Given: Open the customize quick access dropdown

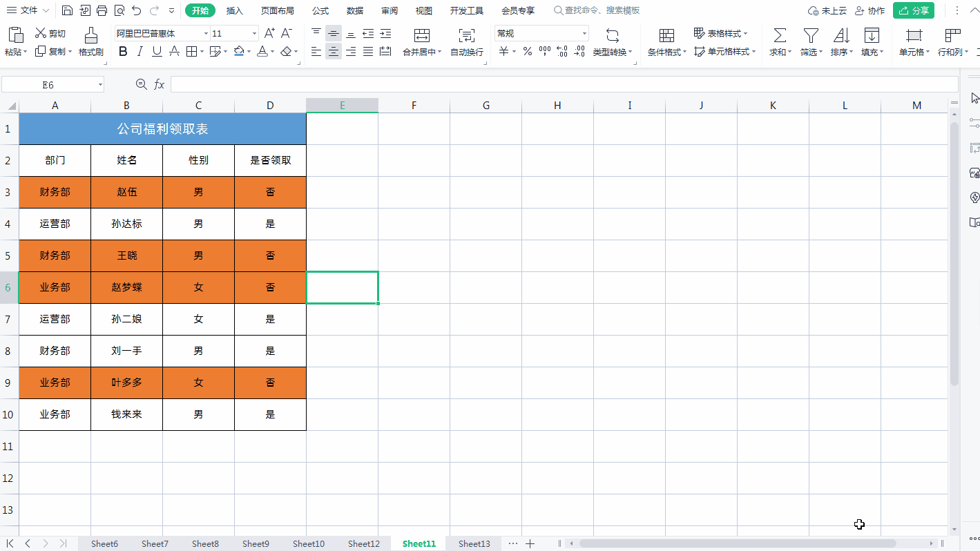Looking at the screenshot, I should click(x=171, y=10).
